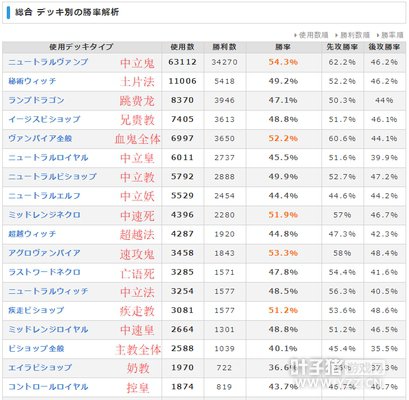Select win count 34270
Image resolution: width=409 pixels, height=400 pixels.
point(224,62)
